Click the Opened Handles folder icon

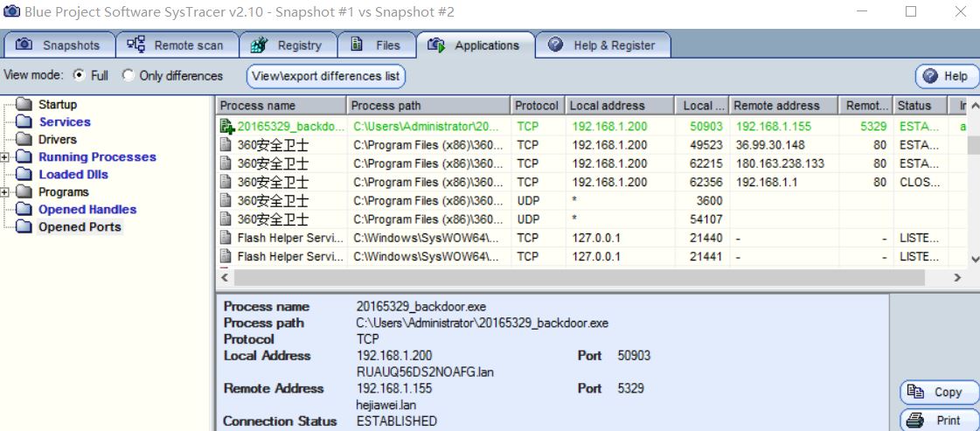pyautogui.click(x=24, y=209)
